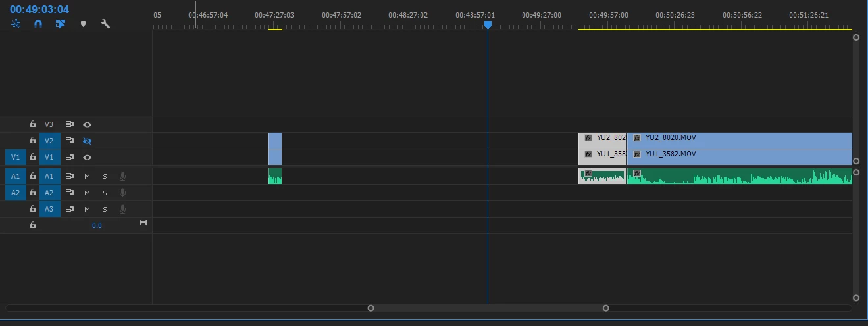
Task: Click ruler at 00:50:26:23
Action: click(x=675, y=14)
